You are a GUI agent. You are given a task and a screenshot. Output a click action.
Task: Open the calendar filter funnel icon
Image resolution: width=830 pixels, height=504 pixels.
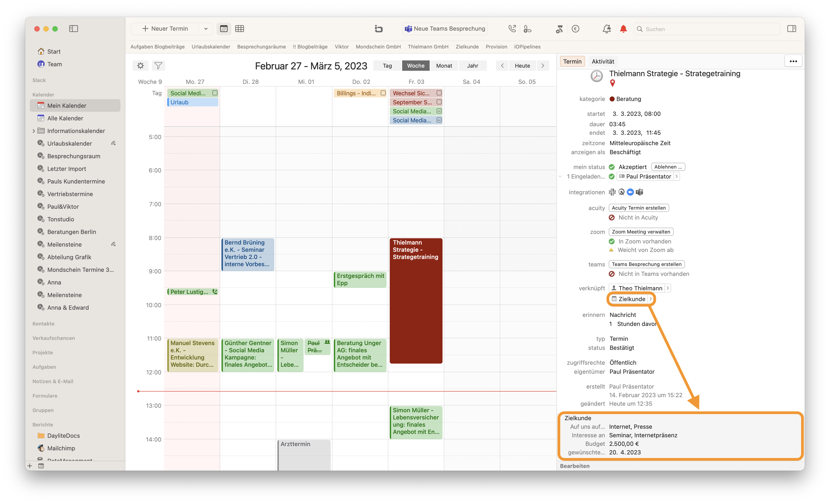[158, 65]
